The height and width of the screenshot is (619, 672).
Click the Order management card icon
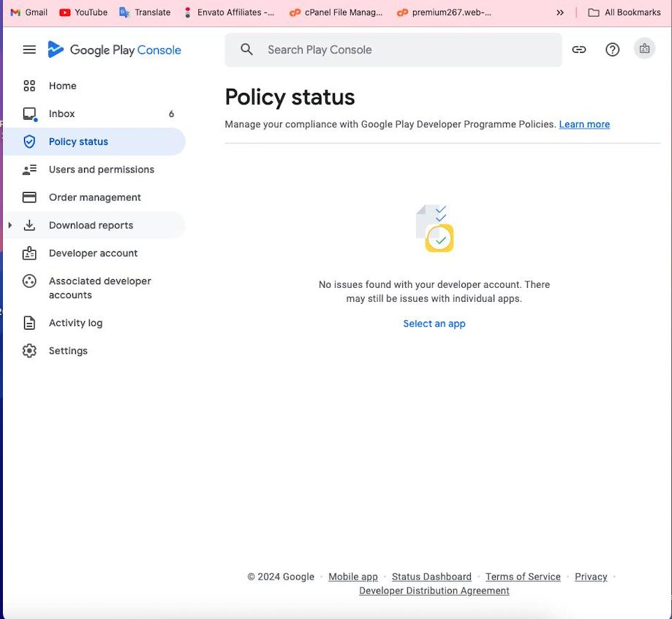pyautogui.click(x=29, y=197)
